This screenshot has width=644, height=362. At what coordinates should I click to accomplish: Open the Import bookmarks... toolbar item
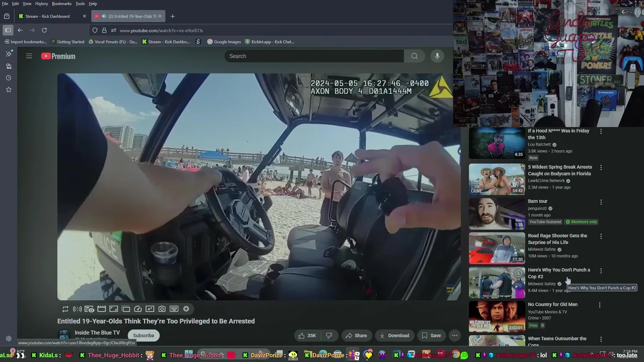tap(25, 42)
